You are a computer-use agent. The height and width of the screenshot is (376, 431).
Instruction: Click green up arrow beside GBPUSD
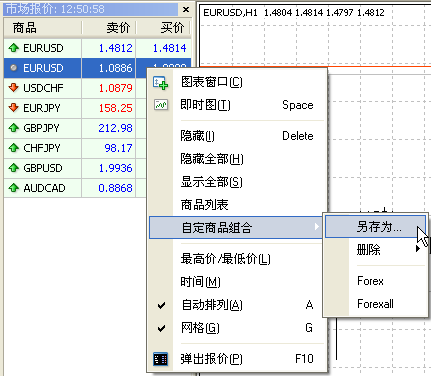click(14, 168)
